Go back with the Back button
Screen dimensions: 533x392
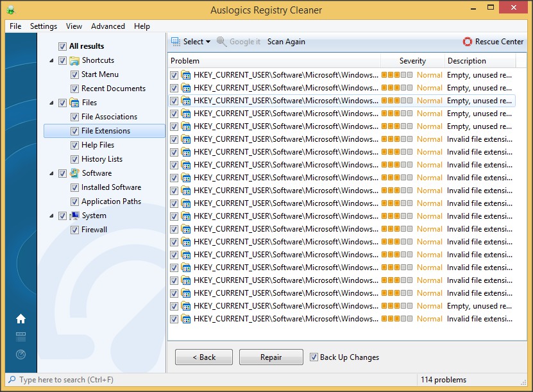[203, 357]
